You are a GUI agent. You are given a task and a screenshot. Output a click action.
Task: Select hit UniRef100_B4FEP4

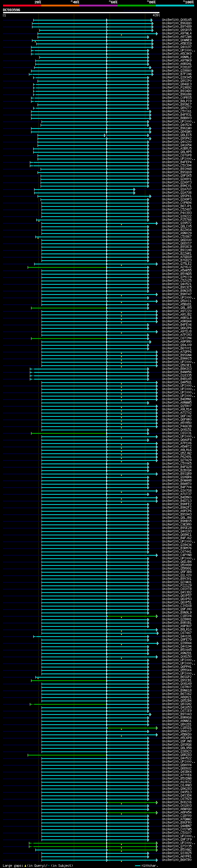tap(177, 162)
